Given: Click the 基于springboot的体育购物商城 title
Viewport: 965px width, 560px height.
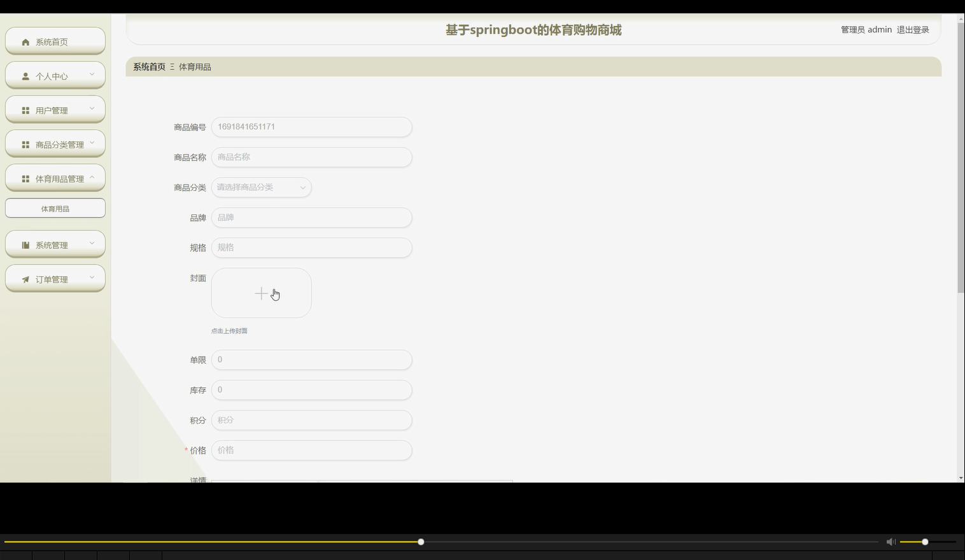Looking at the screenshot, I should (533, 30).
